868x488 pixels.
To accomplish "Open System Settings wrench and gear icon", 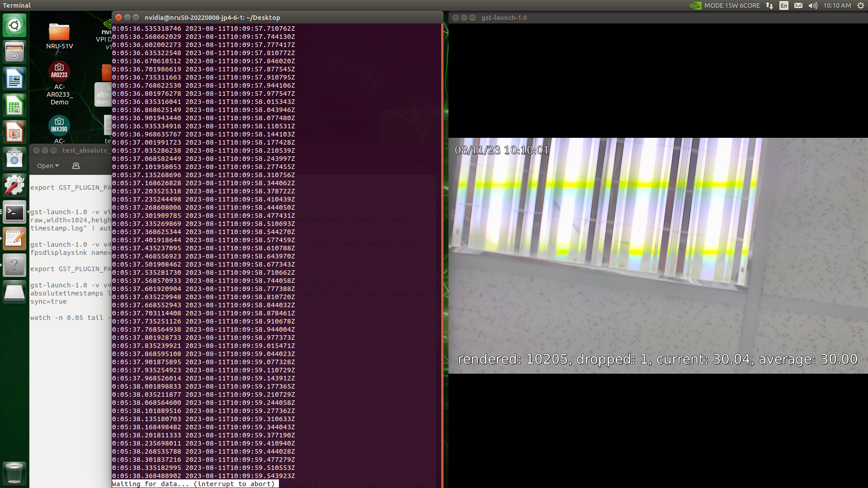I will tap(14, 186).
